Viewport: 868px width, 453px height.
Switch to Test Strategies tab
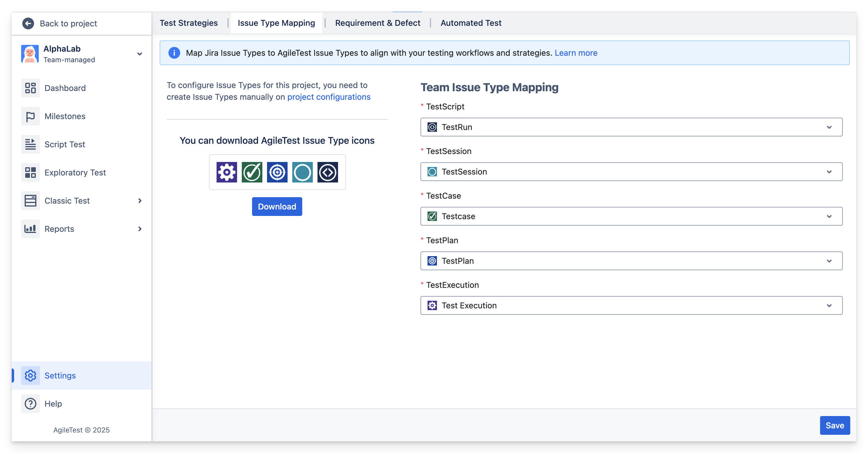pyautogui.click(x=189, y=23)
